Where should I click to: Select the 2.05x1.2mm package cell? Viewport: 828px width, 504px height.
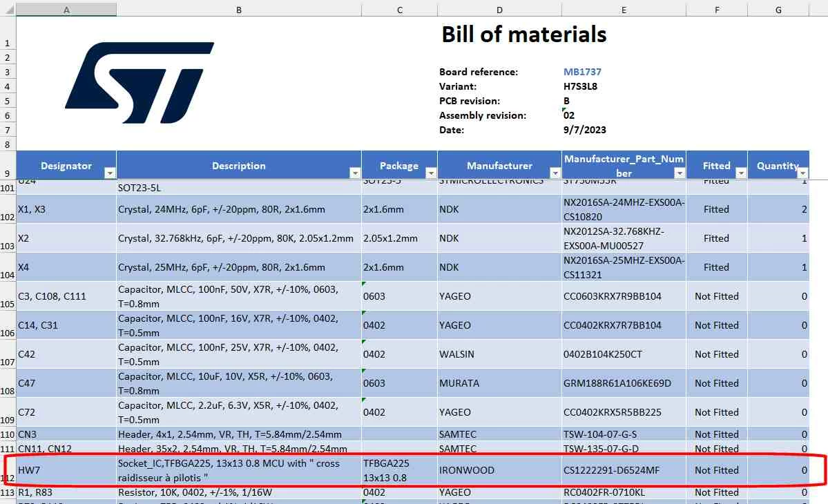(x=400, y=239)
